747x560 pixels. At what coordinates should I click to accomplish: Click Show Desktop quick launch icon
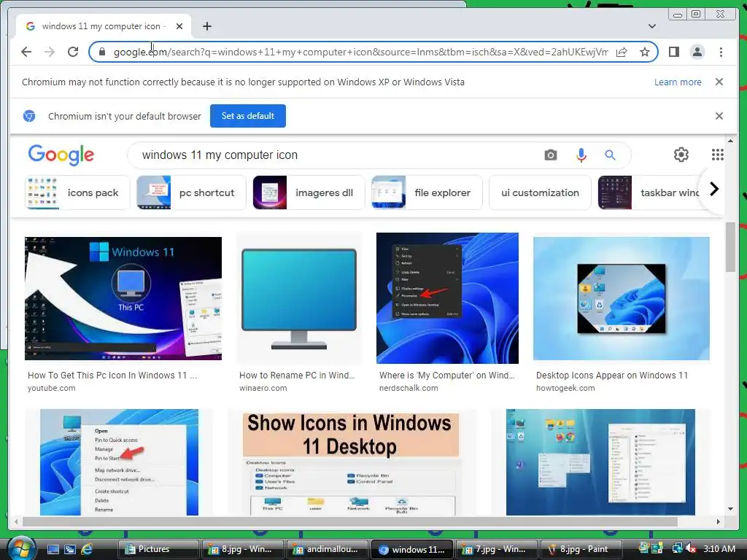tap(53, 550)
